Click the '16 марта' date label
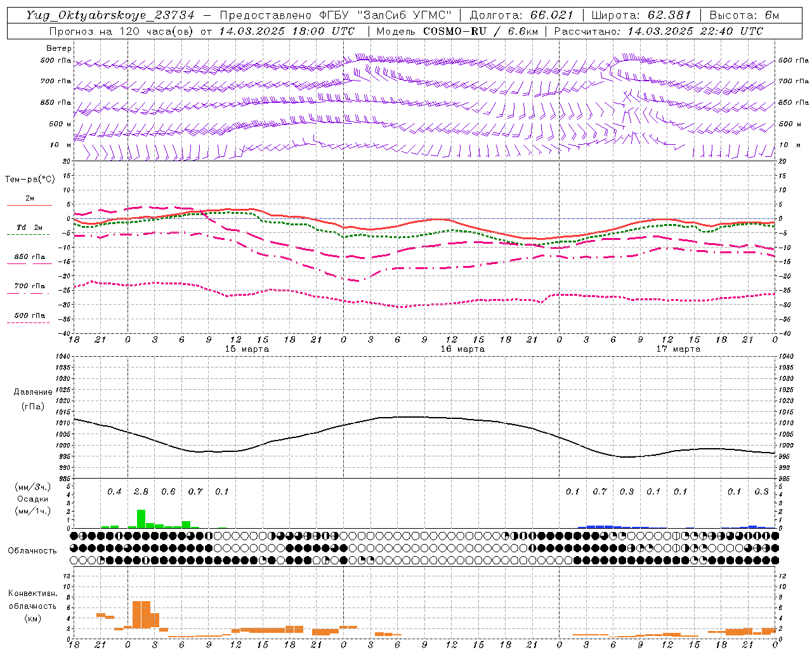812x650 pixels. [x=462, y=349]
